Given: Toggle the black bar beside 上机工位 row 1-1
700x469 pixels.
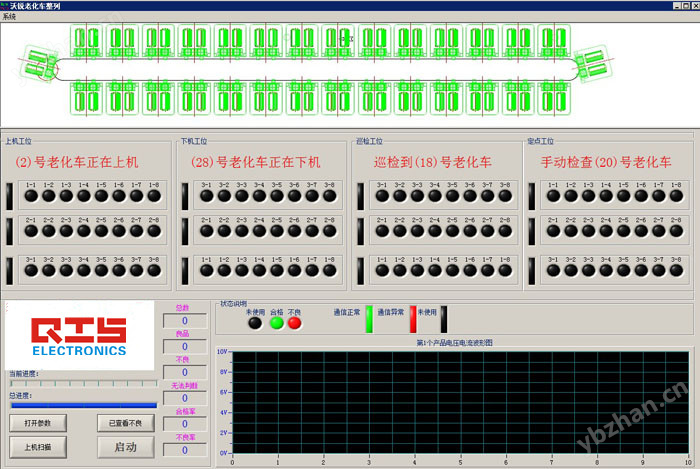Looking at the screenshot, I should 9,195.
